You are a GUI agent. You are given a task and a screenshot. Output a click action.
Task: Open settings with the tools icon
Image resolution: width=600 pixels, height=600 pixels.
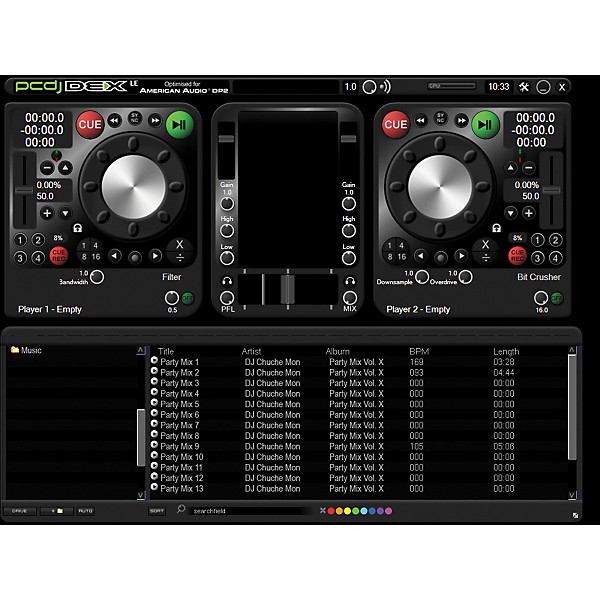coord(524,87)
